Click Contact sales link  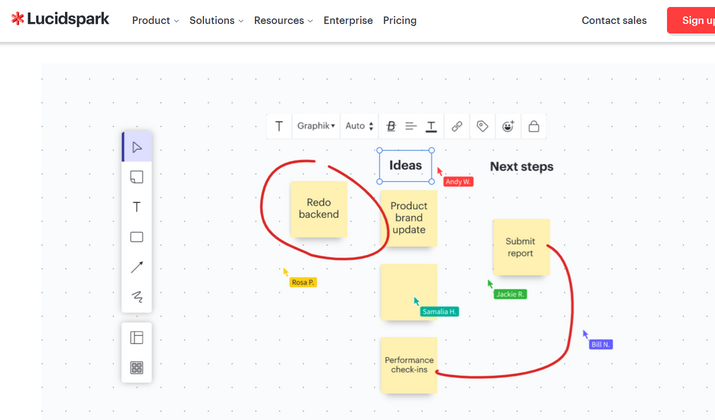(x=614, y=21)
